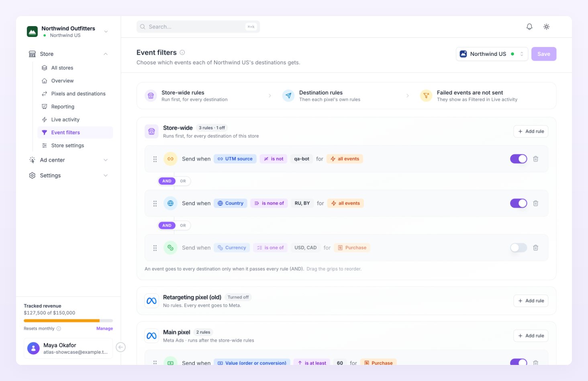Save the event filter changes
588x381 pixels.
pos(543,54)
